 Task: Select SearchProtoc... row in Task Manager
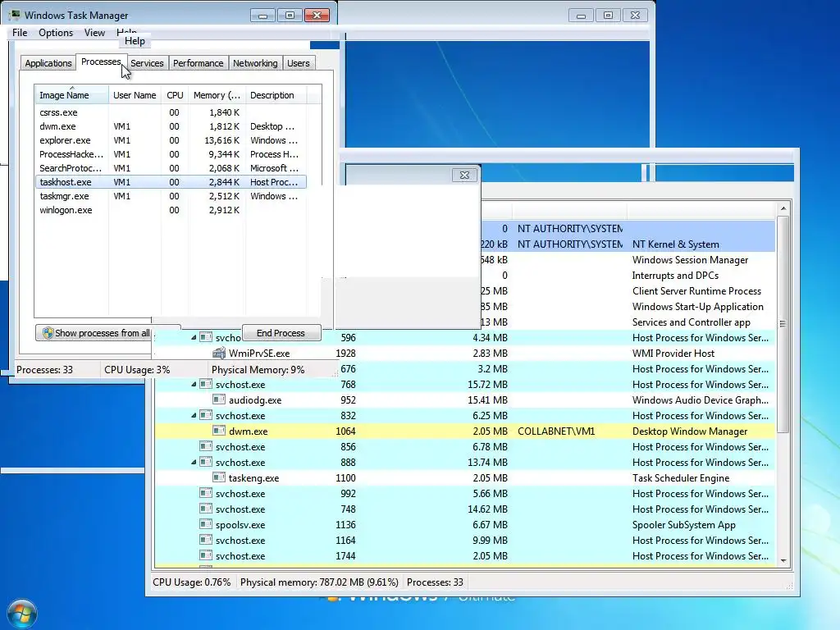pos(171,168)
